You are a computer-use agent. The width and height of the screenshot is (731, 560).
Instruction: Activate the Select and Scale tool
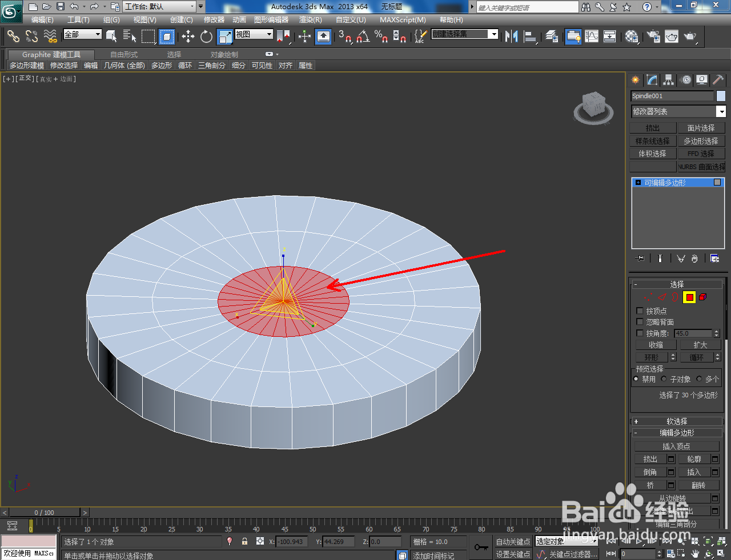click(225, 37)
